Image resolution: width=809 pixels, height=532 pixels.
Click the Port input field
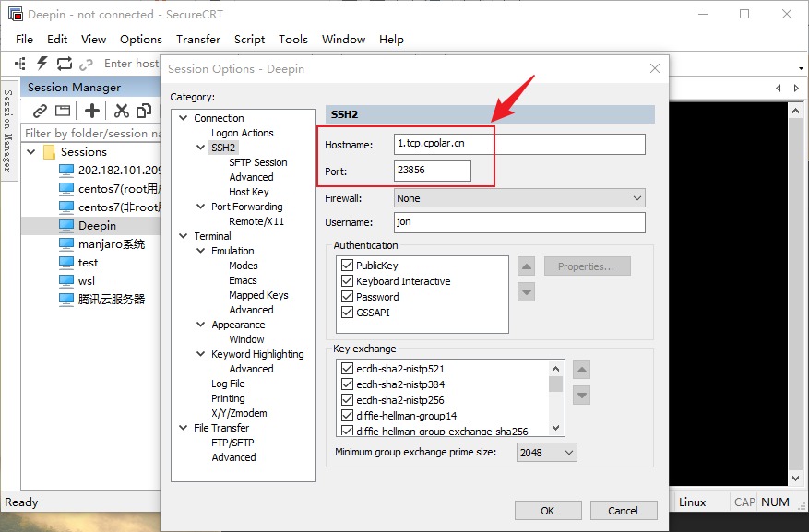pyautogui.click(x=433, y=171)
